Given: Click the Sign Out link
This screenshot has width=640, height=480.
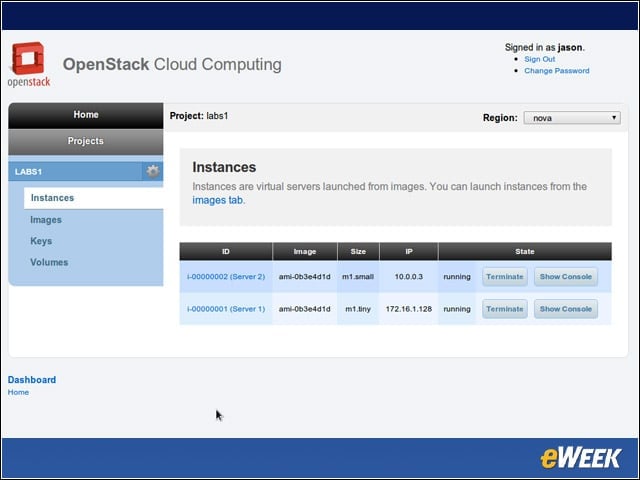Looking at the screenshot, I should [x=540, y=59].
